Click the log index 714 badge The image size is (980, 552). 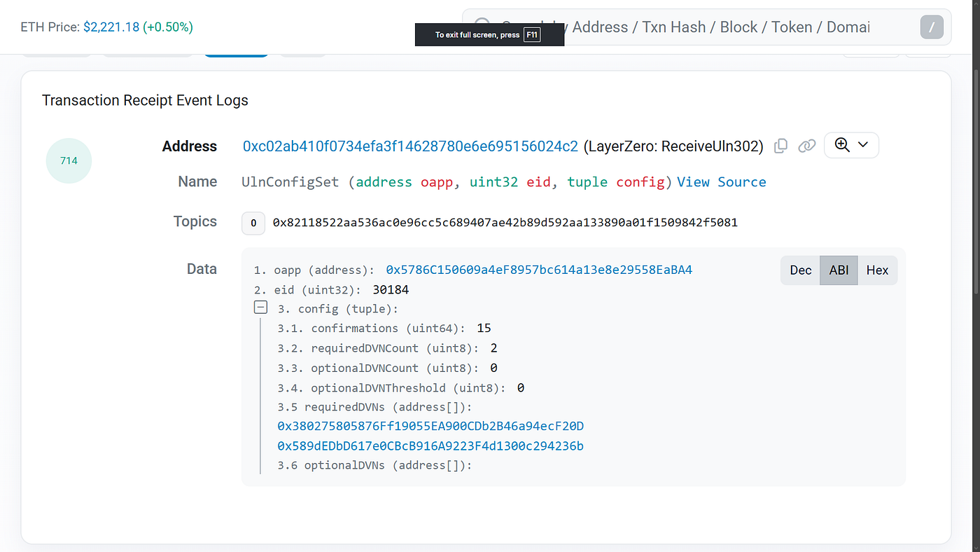point(69,160)
